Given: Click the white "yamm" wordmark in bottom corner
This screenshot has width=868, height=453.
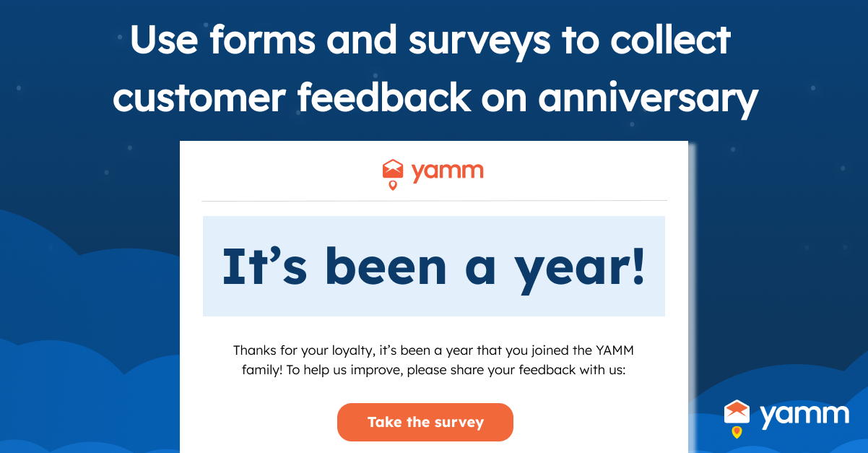Looking at the screenshot, I should click(804, 414).
